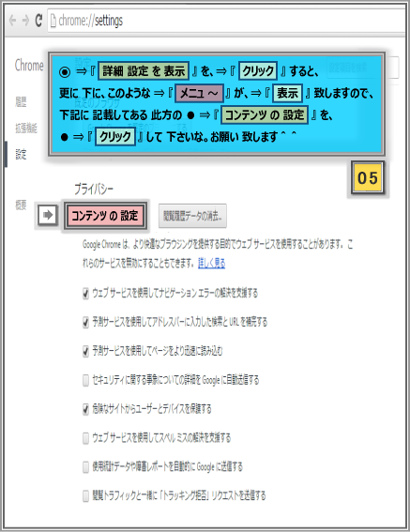The height and width of the screenshot is (532, 410).
Task: Click the arrow icon beside コンテンツの設定
Action: click(47, 215)
